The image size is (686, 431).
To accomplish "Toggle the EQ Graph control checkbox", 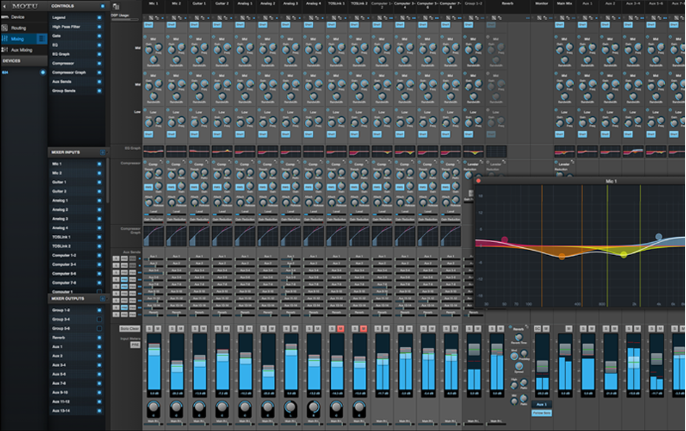I will (99, 54).
